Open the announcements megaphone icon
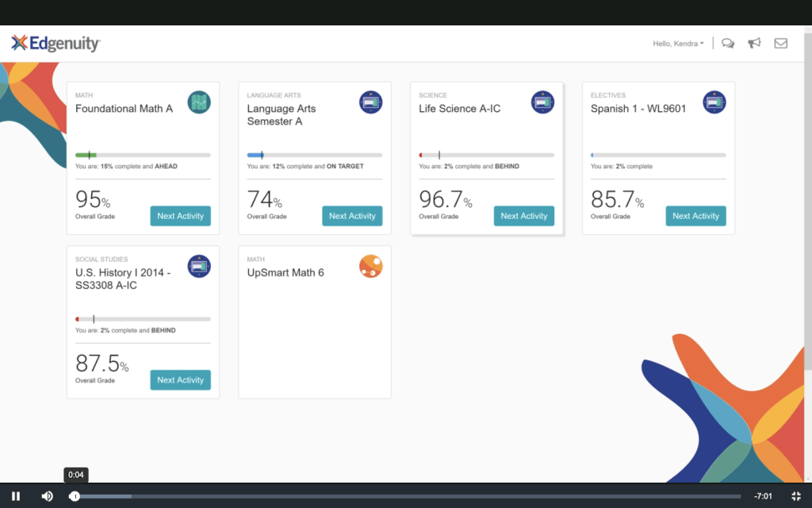This screenshot has width=812, height=508. (x=754, y=44)
